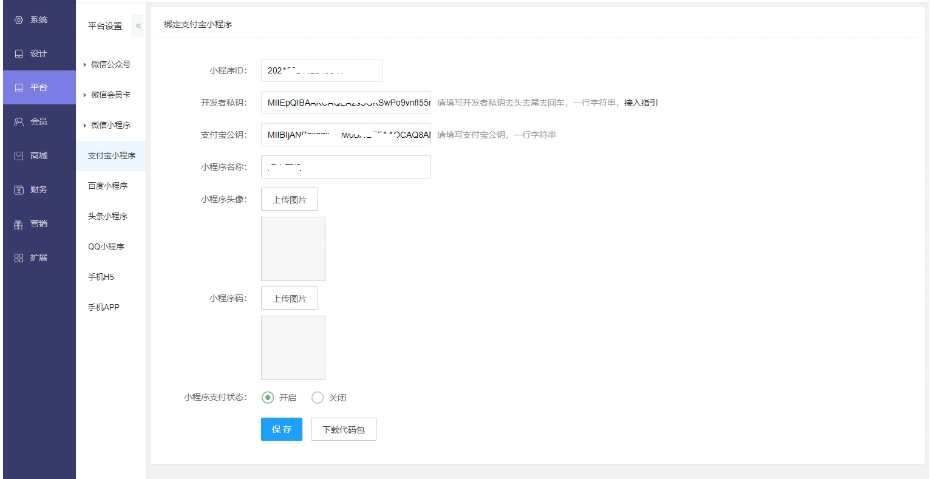Focus the 小程序ID input field
This screenshot has height=479, width=930.
(x=321, y=71)
